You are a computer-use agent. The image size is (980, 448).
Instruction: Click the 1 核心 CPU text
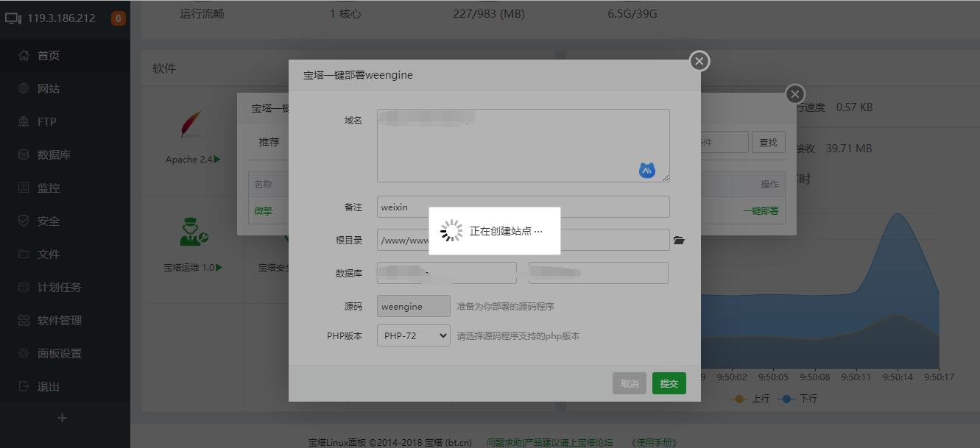click(345, 13)
